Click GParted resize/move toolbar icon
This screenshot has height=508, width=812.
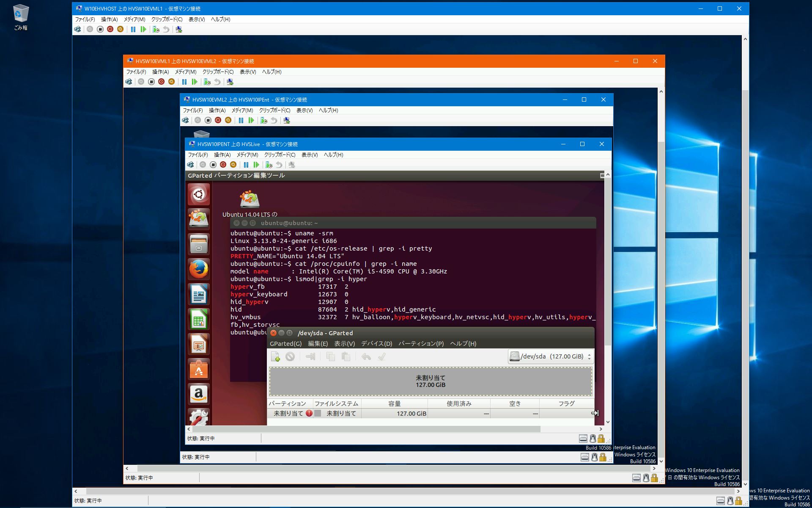click(x=310, y=357)
